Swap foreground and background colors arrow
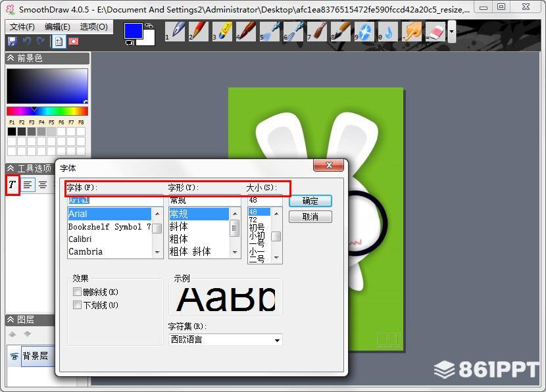546x392 pixels. 149,26
